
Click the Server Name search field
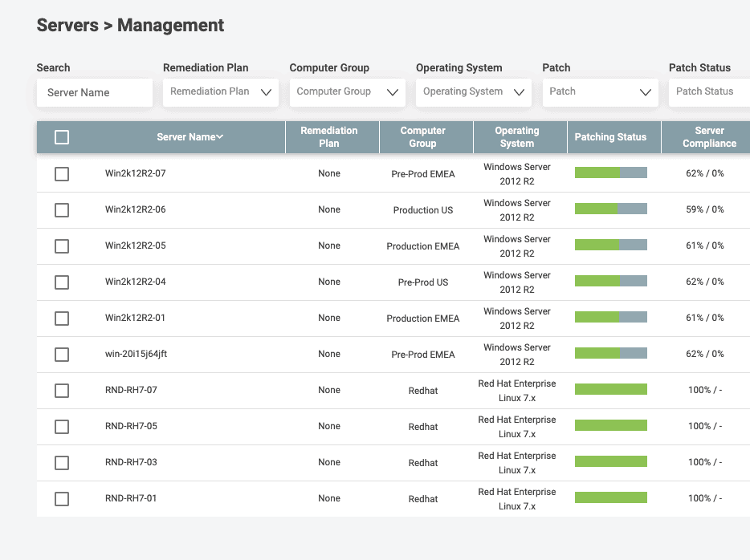[94, 92]
